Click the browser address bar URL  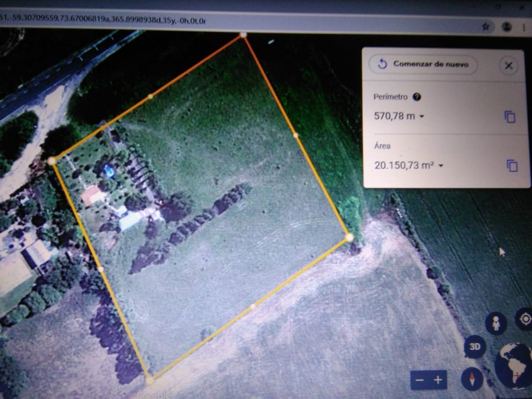coord(102,20)
